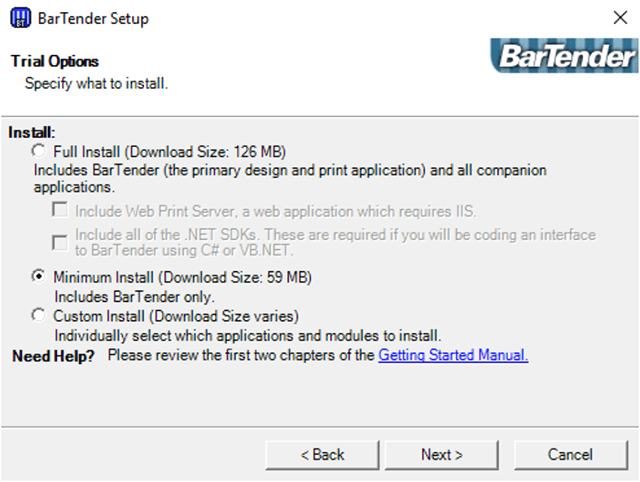This screenshot has height=482, width=640.
Task: Click the BarTender logo banner
Action: tap(564, 56)
